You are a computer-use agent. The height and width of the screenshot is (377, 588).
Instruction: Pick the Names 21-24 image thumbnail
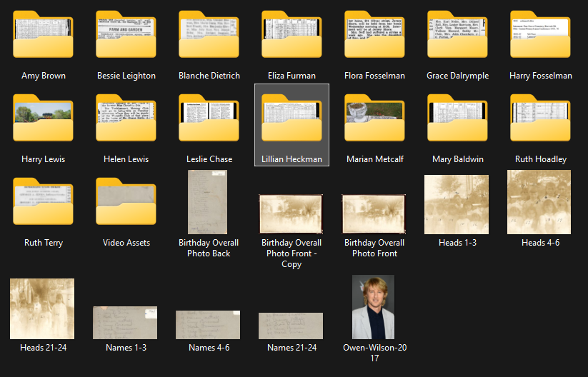click(291, 326)
